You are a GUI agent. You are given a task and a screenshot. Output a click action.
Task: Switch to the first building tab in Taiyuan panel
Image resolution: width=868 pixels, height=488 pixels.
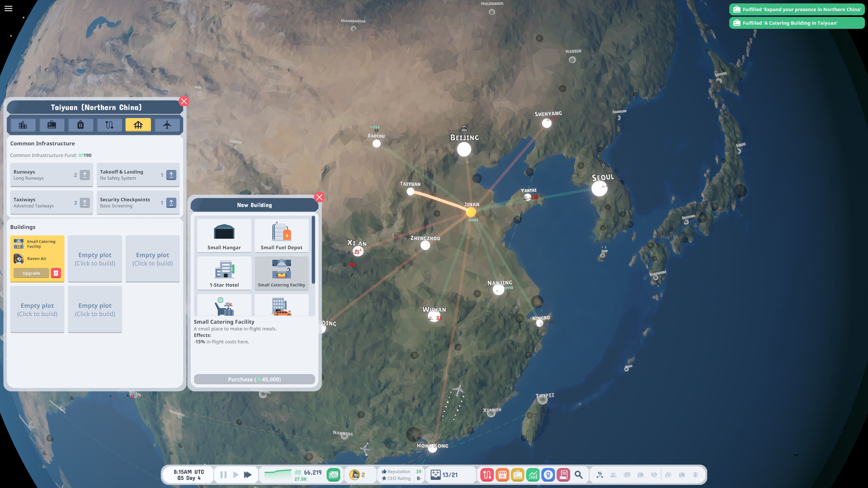click(x=23, y=125)
